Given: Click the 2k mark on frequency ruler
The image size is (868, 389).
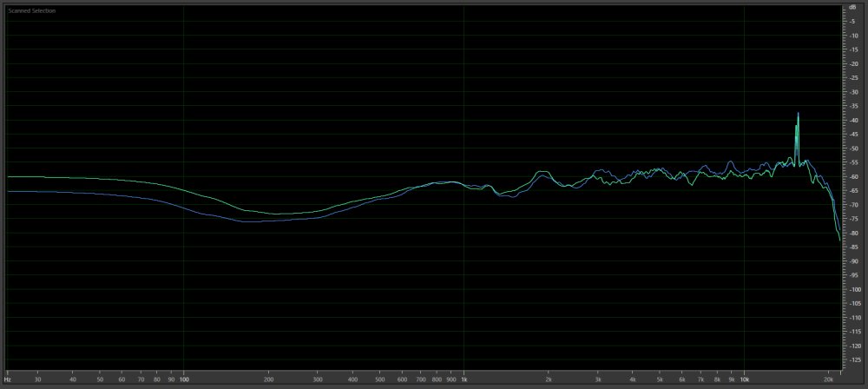Looking at the screenshot, I should pos(549,379).
